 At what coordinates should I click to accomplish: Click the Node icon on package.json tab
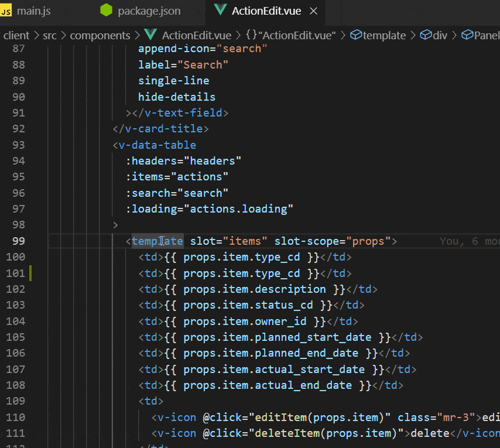[106, 11]
